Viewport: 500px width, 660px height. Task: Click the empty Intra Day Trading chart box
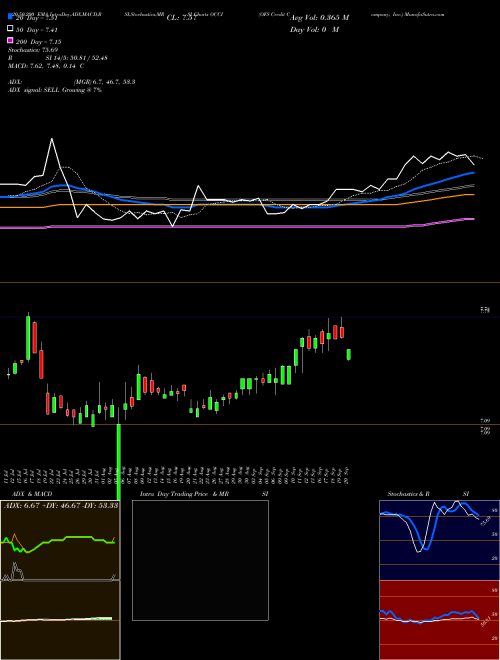(200, 560)
